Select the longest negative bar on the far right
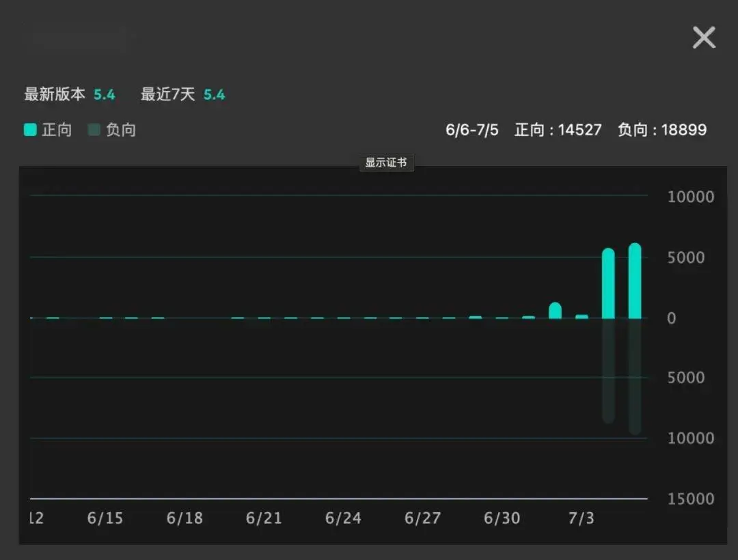Screen dimensions: 738x560 pos(635,376)
